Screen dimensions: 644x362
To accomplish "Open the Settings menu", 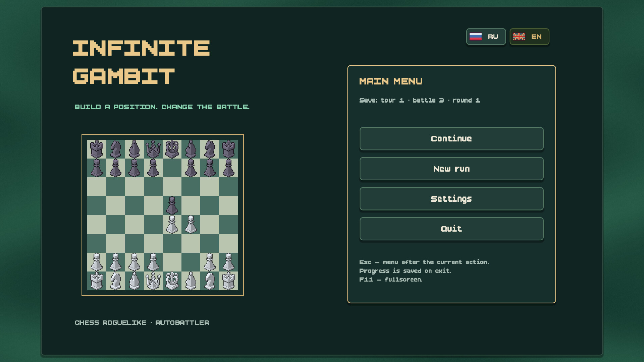I will pyautogui.click(x=451, y=199).
